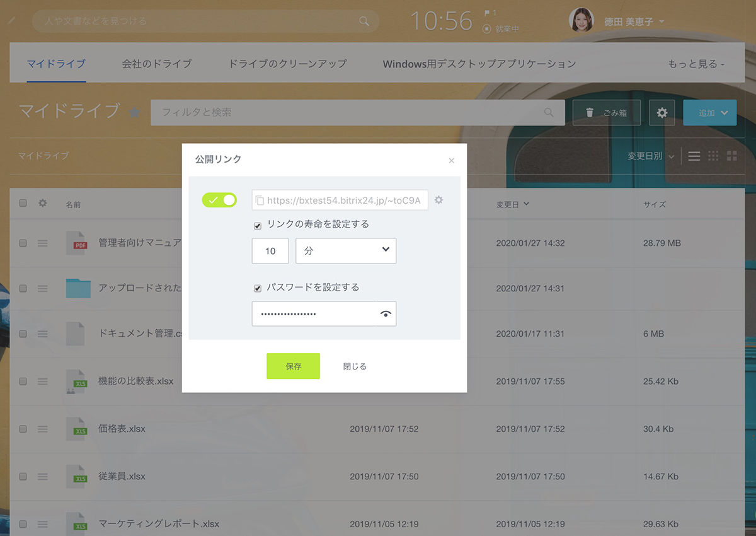Click the top search field for people and documents
756x536 pixels.
pos(205,21)
